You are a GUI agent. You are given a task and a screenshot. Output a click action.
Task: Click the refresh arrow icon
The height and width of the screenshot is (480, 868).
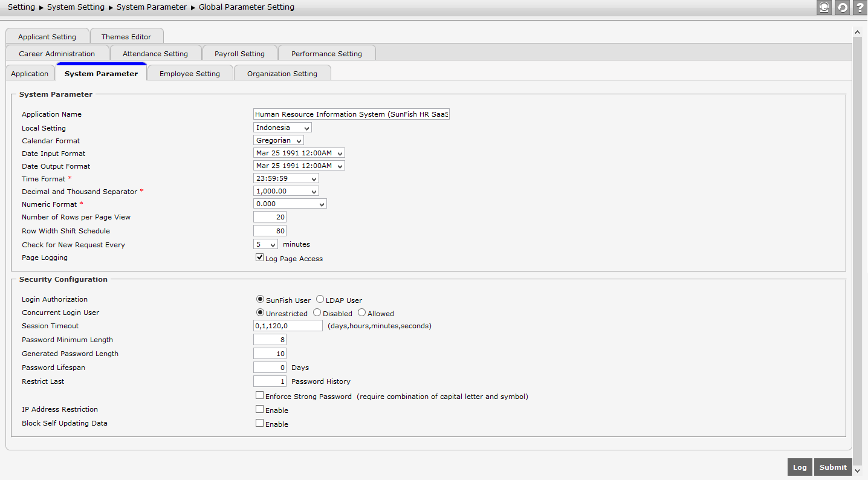coord(842,8)
